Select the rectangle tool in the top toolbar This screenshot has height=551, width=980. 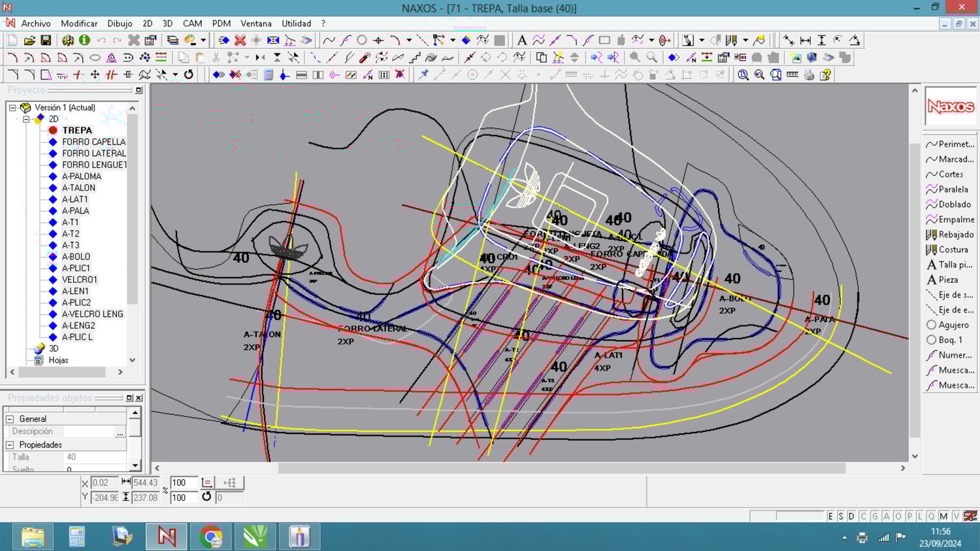(604, 40)
